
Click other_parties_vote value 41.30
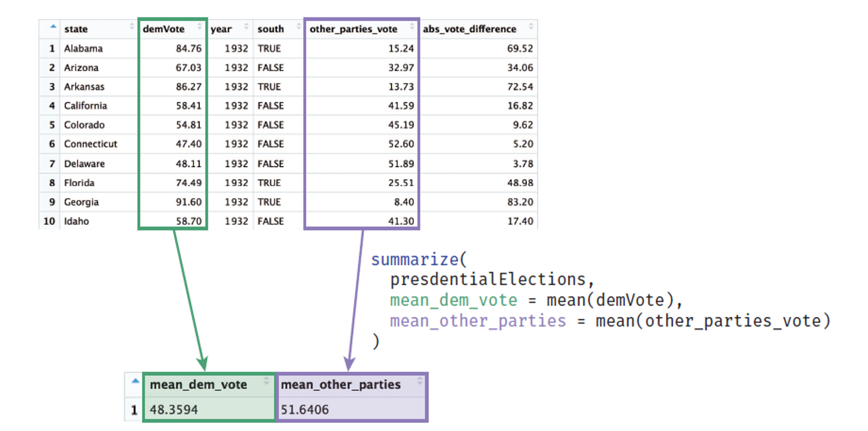(401, 221)
